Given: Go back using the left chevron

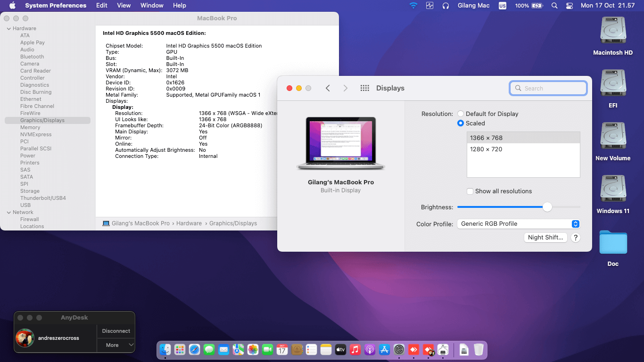Looking at the screenshot, I should (x=328, y=88).
